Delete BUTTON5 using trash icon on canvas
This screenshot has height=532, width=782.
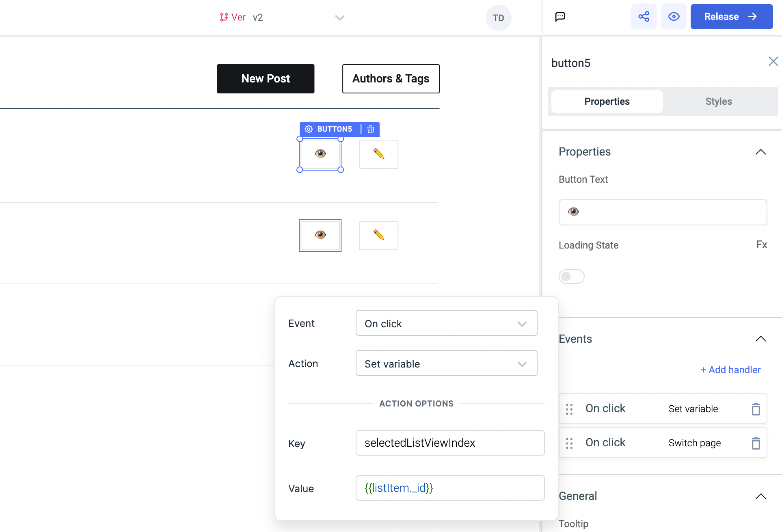tap(371, 129)
